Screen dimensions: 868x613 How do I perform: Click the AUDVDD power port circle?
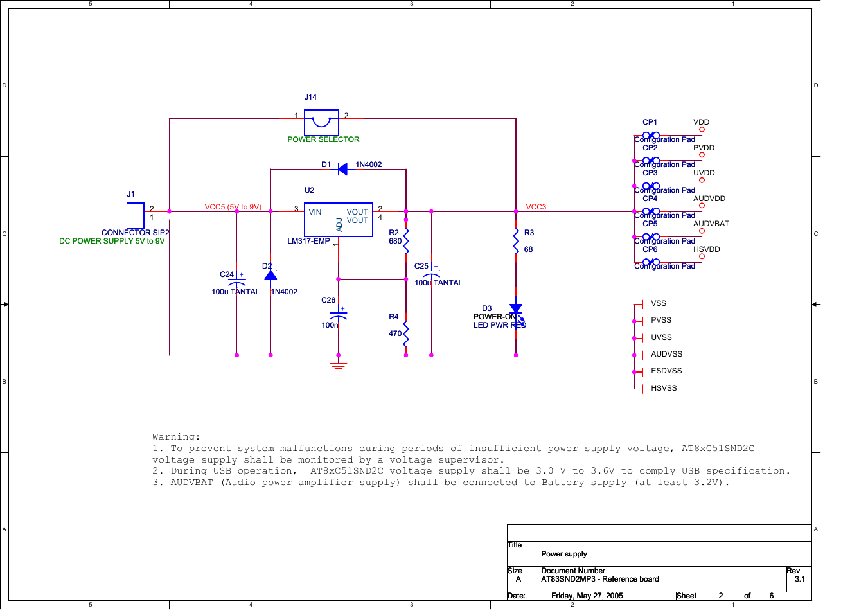pos(702,206)
